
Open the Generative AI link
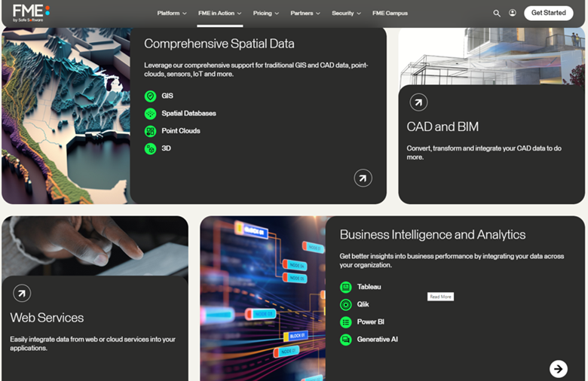377,340
